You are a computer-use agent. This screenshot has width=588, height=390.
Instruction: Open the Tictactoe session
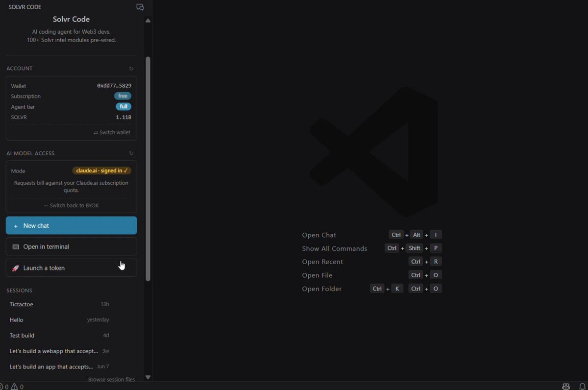[x=59, y=304]
